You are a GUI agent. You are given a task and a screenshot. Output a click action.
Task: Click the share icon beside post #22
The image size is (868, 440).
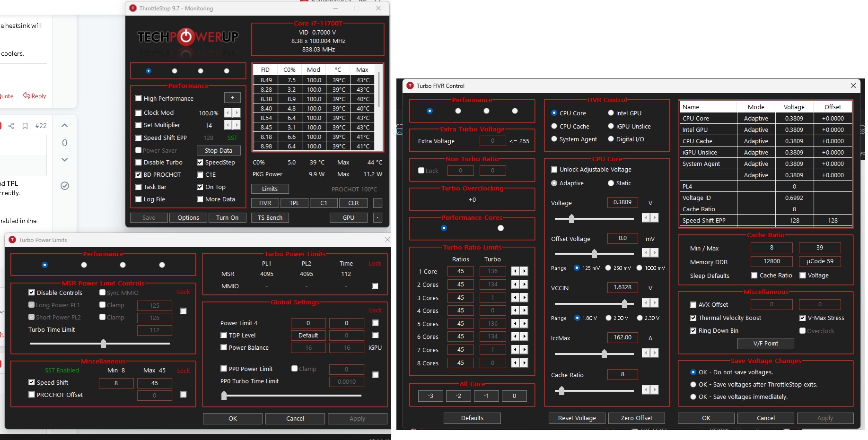pyautogui.click(x=11, y=126)
